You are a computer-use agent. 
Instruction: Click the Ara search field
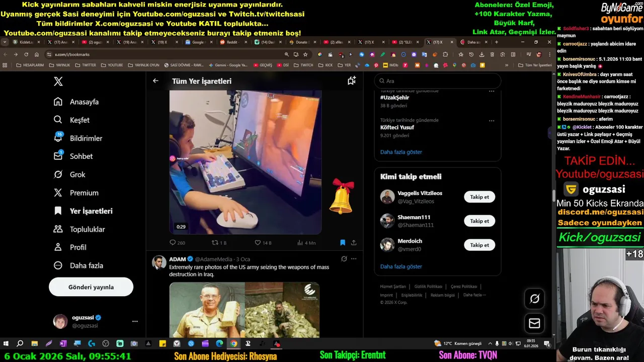coord(437,81)
